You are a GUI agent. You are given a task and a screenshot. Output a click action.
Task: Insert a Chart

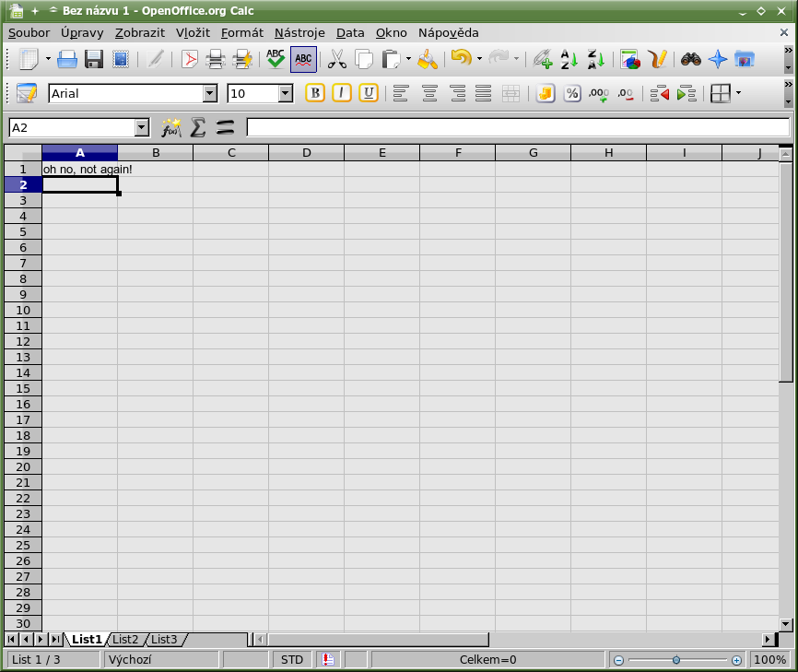click(630, 60)
